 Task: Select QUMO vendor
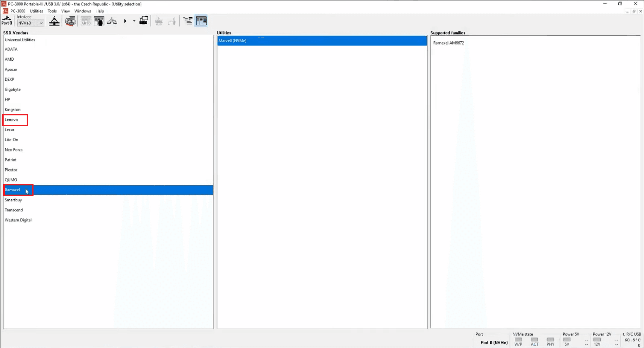pyautogui.click(x=108, y=180)
